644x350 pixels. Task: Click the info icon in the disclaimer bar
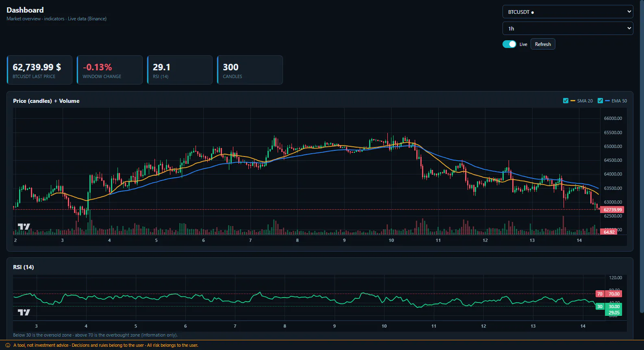8,345
